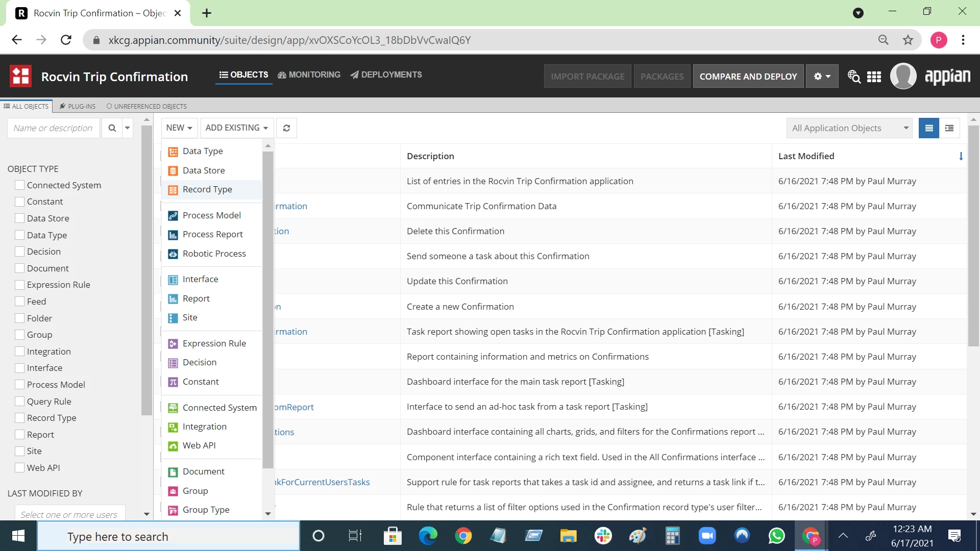This screenshot has width=980, height=551.
Task: Switch to hierarchy list view icon
Action: coord(949,128)
